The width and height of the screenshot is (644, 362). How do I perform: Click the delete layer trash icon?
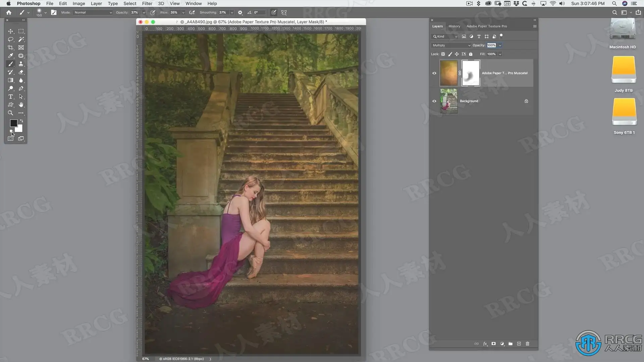(x=527, y=344)
